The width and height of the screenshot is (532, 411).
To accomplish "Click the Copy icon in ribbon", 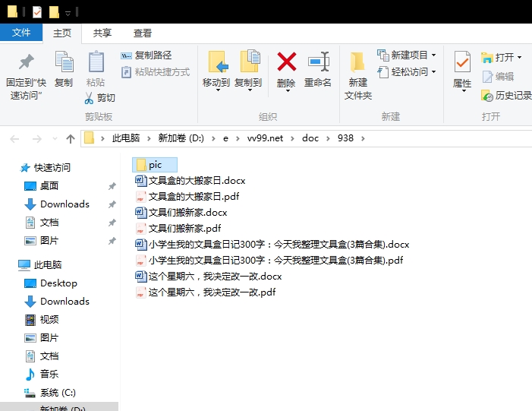I will pyautogui.click(x=64, y=62).
